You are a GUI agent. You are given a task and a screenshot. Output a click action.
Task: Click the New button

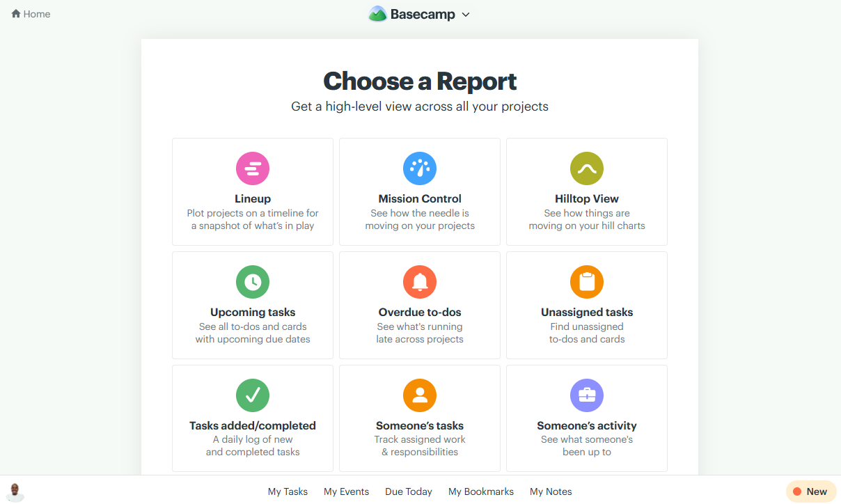(811, 491)
